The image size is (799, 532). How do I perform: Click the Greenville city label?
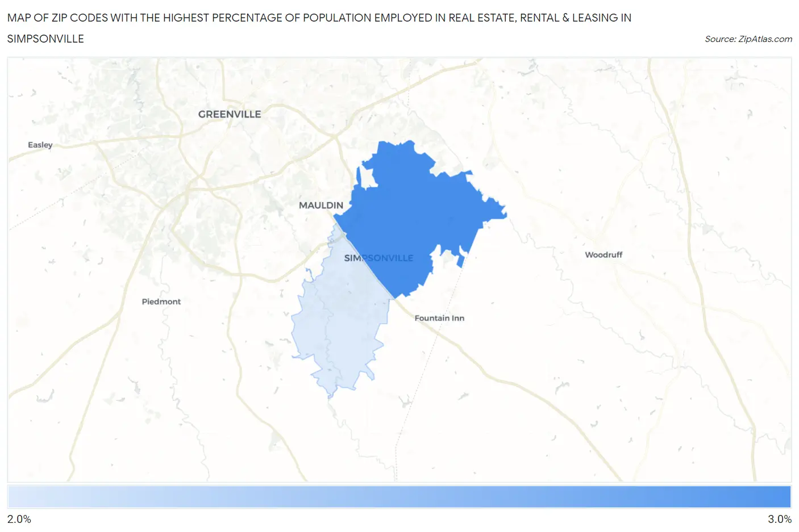click(230, 114)
